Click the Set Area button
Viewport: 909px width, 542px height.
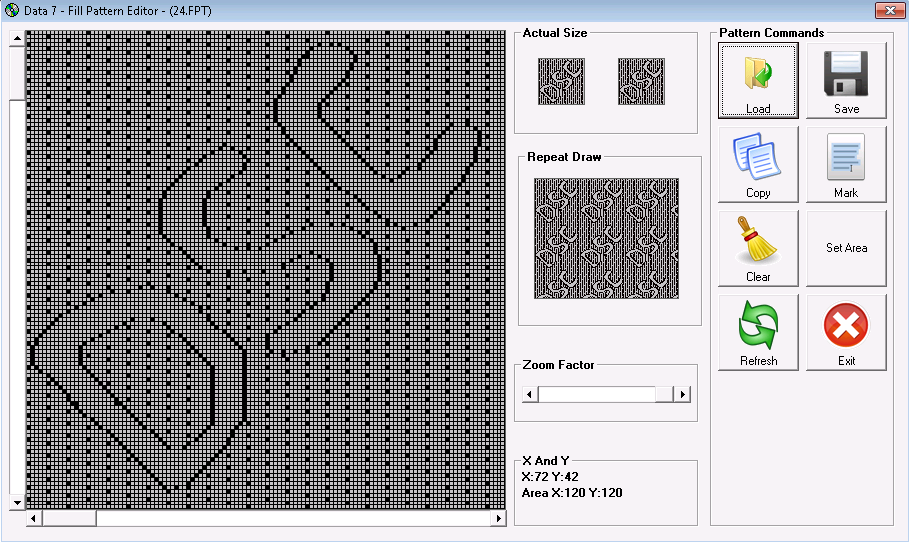pyautogui.click(x=846, y=249)
